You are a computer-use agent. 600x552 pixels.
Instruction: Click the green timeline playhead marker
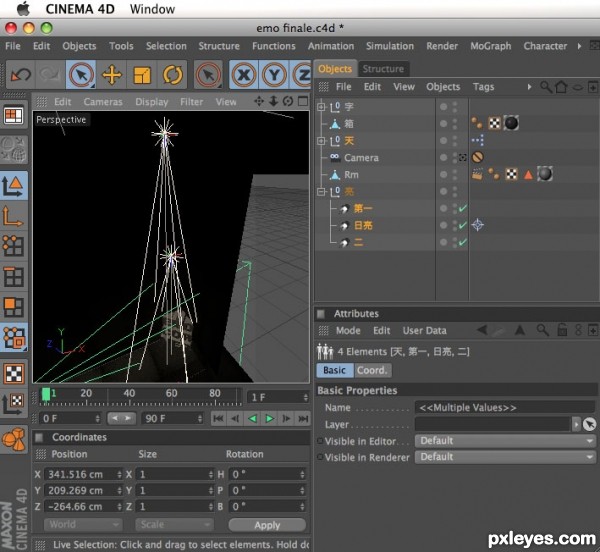tap(46, 394)
